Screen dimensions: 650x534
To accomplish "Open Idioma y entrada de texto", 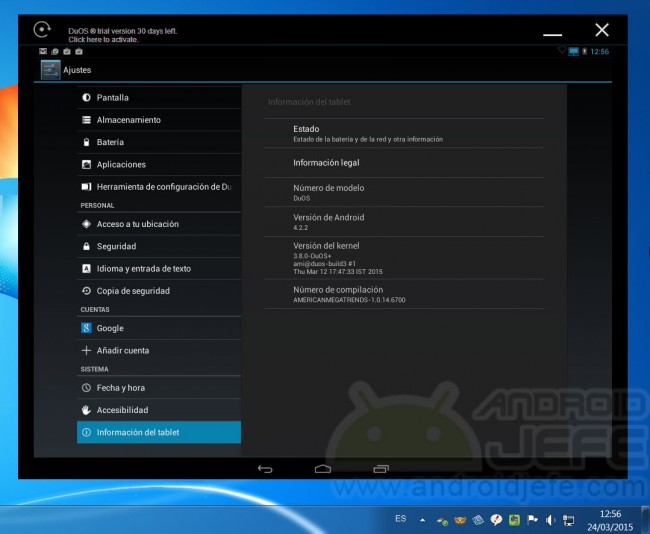I will coord(159,269).
